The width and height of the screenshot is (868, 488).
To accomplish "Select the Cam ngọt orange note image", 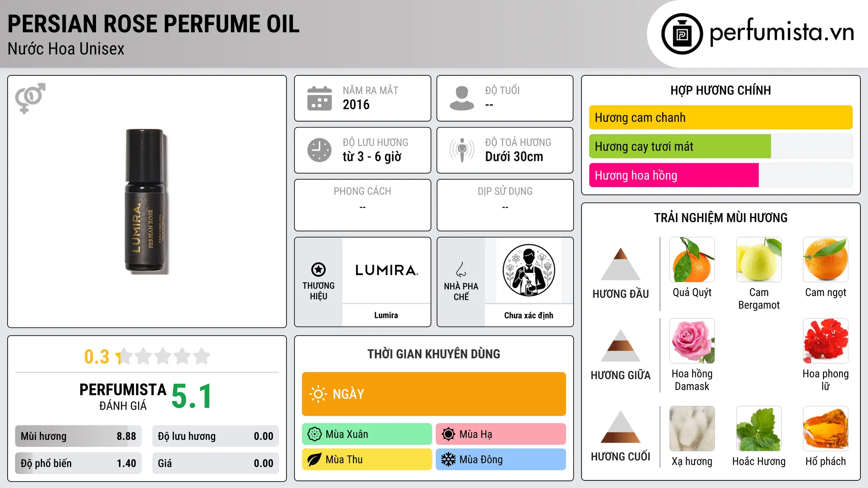I will 826,260.
